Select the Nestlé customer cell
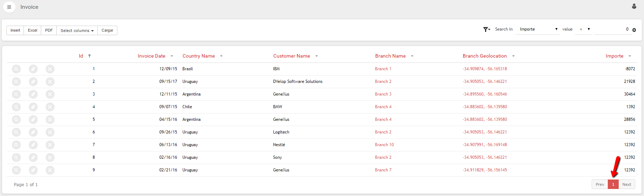 (x=279, y=145)
